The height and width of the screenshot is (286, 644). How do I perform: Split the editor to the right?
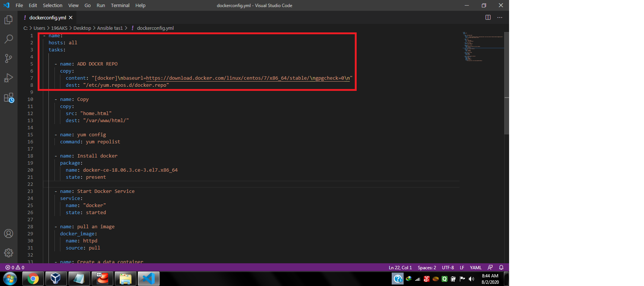click(488, 18)
